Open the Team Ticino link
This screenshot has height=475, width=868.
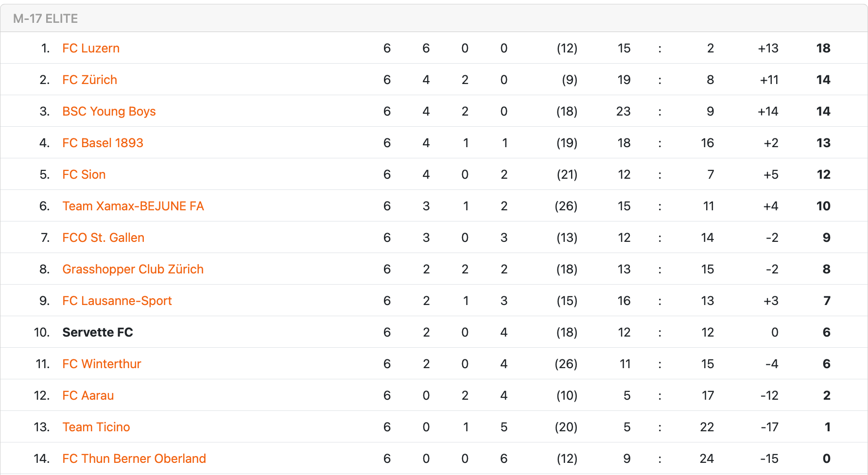click(x=96, y=427)
